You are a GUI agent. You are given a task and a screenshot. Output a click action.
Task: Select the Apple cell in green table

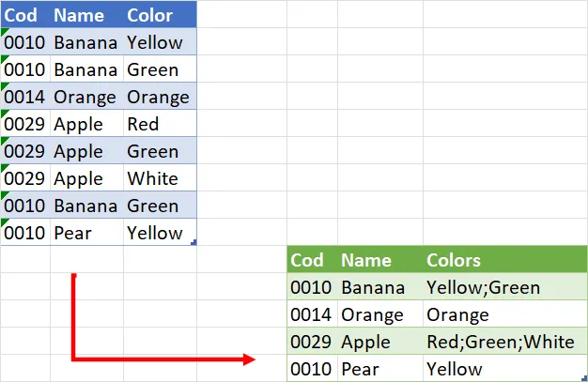coord(365,343)
